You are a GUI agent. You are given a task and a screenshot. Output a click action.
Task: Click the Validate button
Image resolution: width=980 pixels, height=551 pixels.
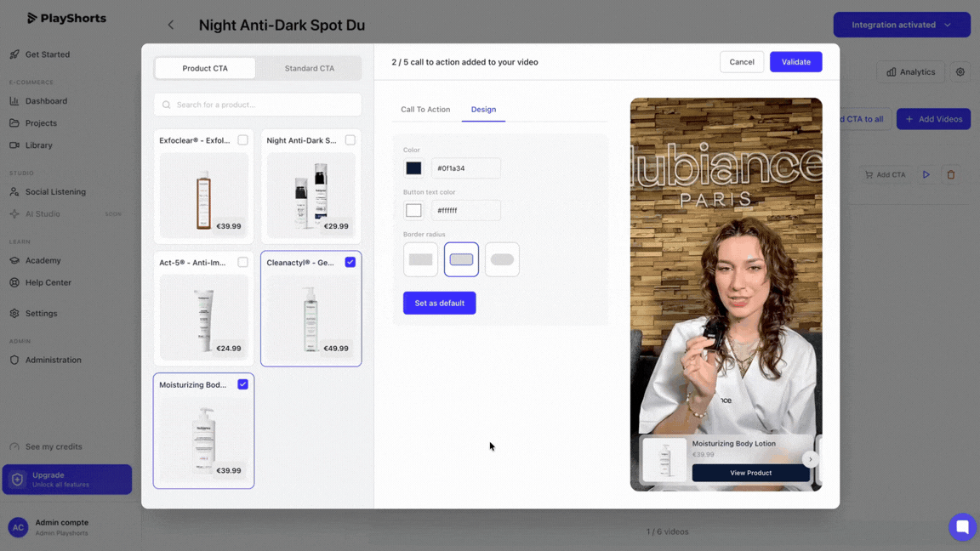tap(795, 62)
